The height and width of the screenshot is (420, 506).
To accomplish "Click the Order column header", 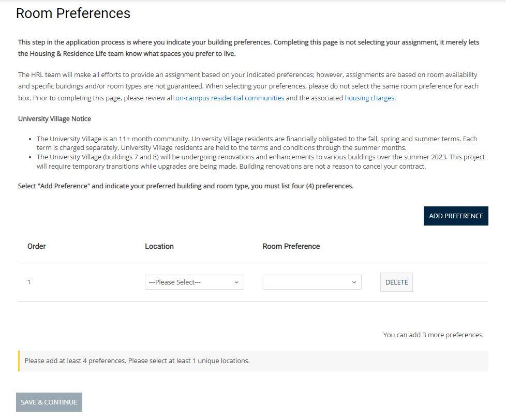I will [x=37, y=246].
